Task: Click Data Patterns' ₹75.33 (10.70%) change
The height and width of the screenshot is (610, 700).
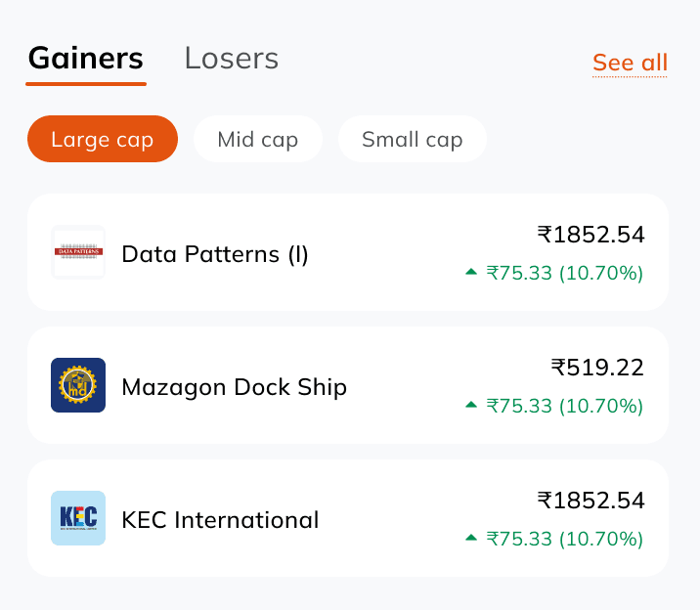Action: pyautogui.click(x=564, y=273)
